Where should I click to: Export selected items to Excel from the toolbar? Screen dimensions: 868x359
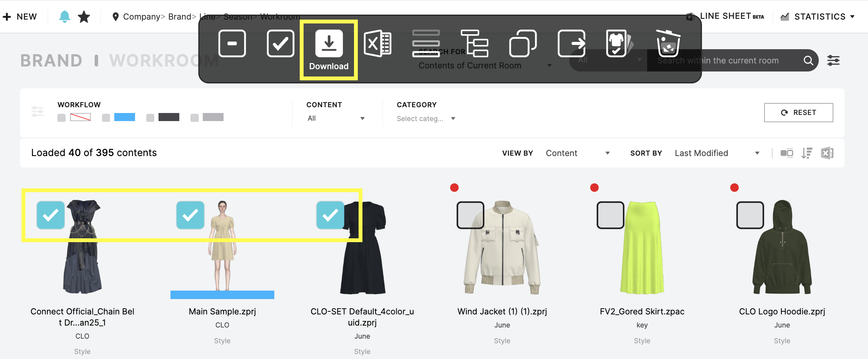[x=377, y=43]
